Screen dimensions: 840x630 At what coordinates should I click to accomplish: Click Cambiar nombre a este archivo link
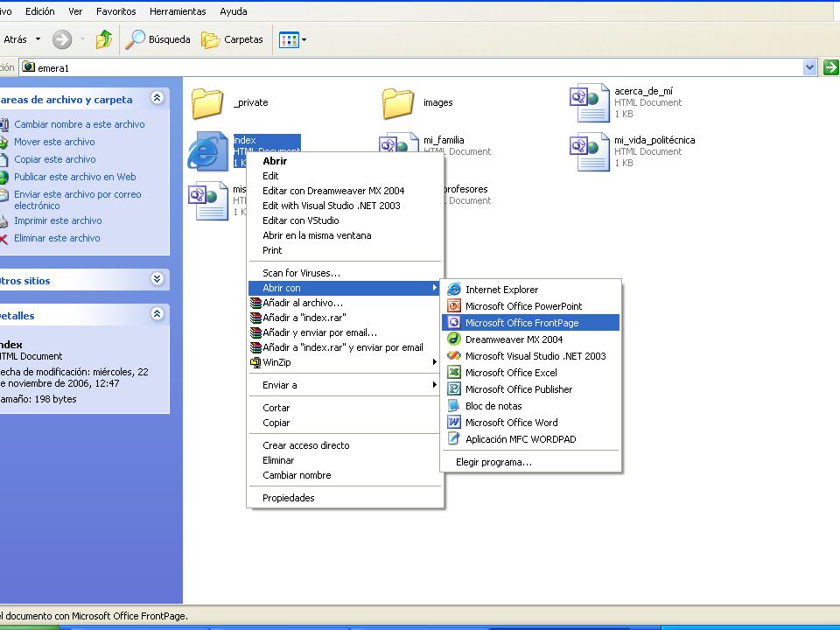(80, 124)
